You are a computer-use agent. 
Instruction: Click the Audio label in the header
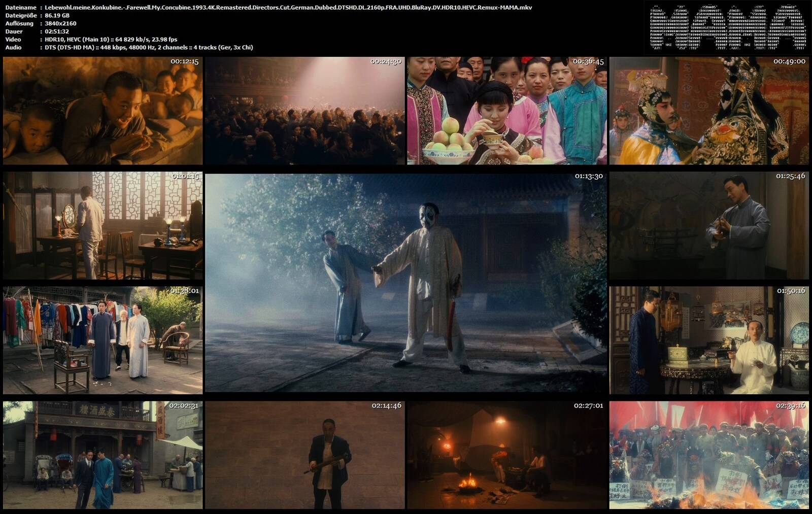click(13, 47)
